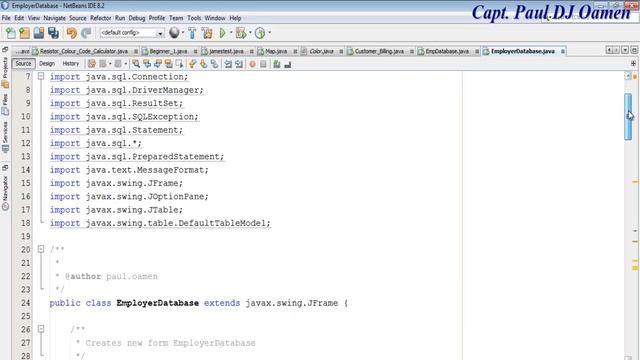Click the Find Previous Occurrence icon

147,64
